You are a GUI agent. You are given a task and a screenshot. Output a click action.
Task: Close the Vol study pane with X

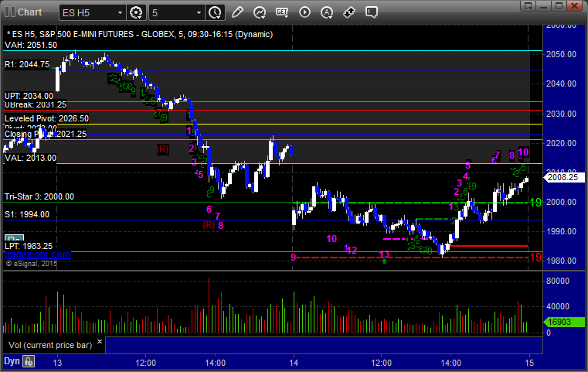point(100,342)
